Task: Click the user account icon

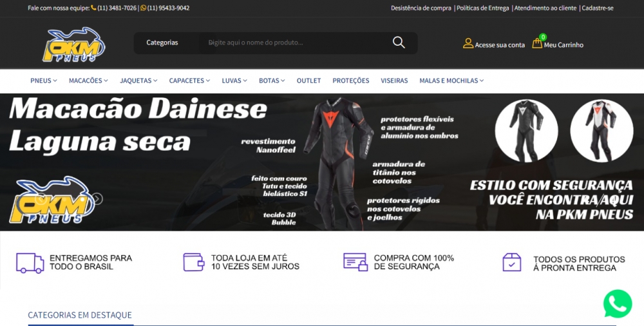Action: (468, 43)
